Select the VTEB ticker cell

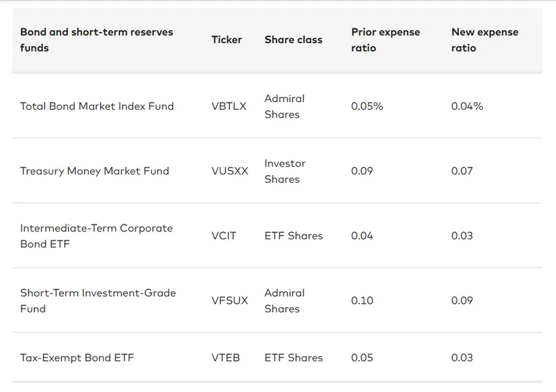click(x=225, y=358)
